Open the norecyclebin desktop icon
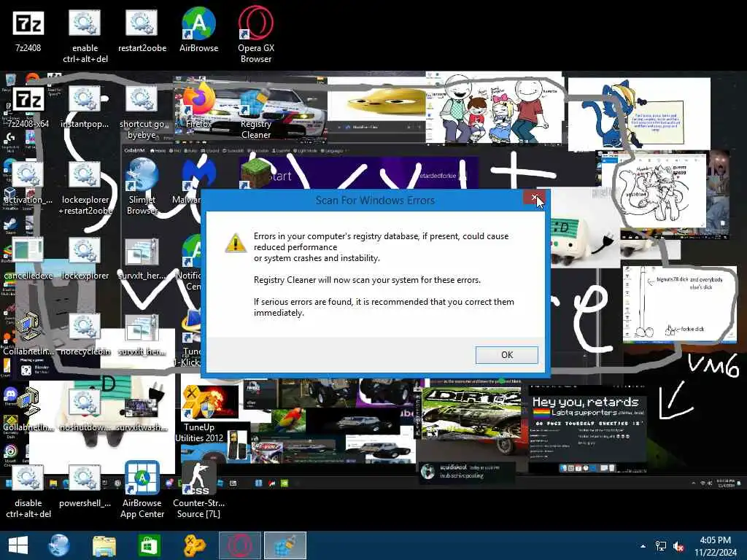 (x=85, y=334)
